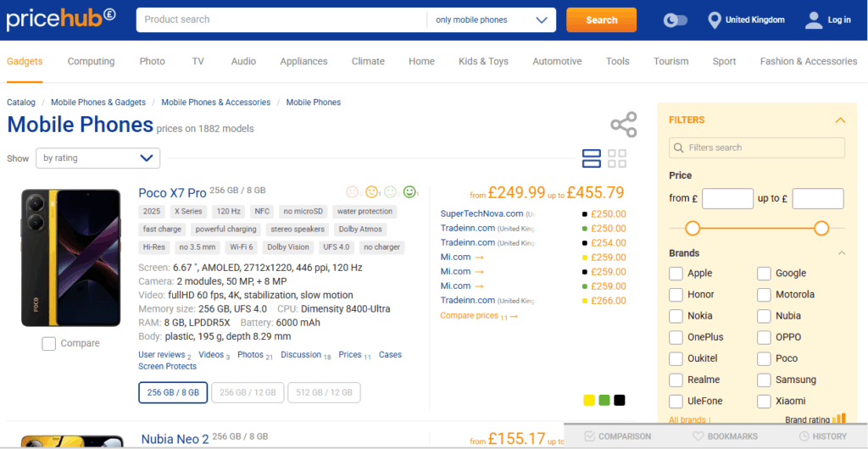Click the 'fast charge' feature tag
Screen dimensions: 868x449
(x=162, y=229)
